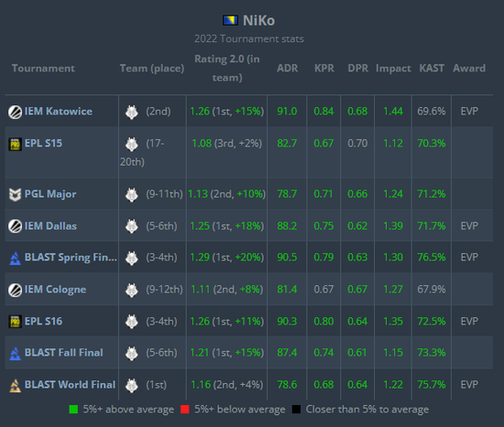This screenshot has width=504, height=427.
Task: Open the BLAST World Final tournament link
Action: coord(70,385)
